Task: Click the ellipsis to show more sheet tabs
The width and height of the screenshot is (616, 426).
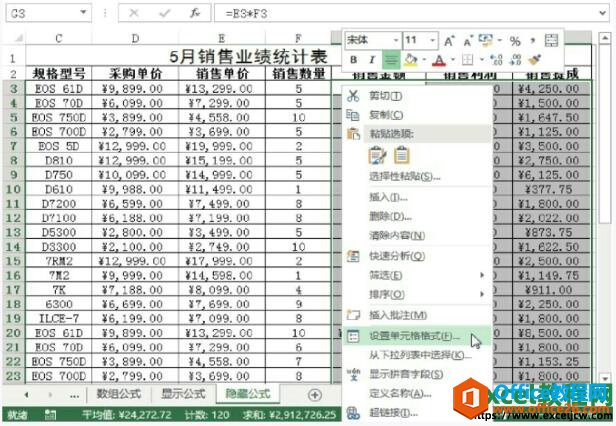Action: pyautogui.click(x=74, y=395)
